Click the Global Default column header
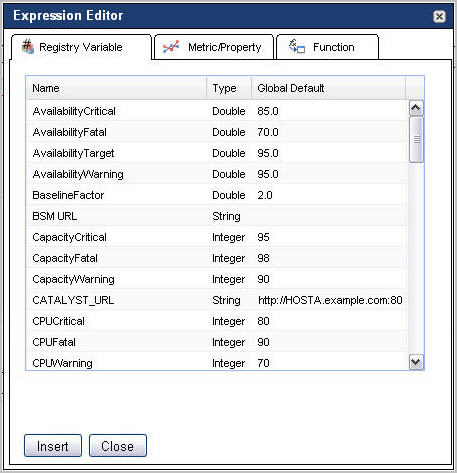Viewport: 457px width, 473px height. pyautogui.click(x=329, y=88)
